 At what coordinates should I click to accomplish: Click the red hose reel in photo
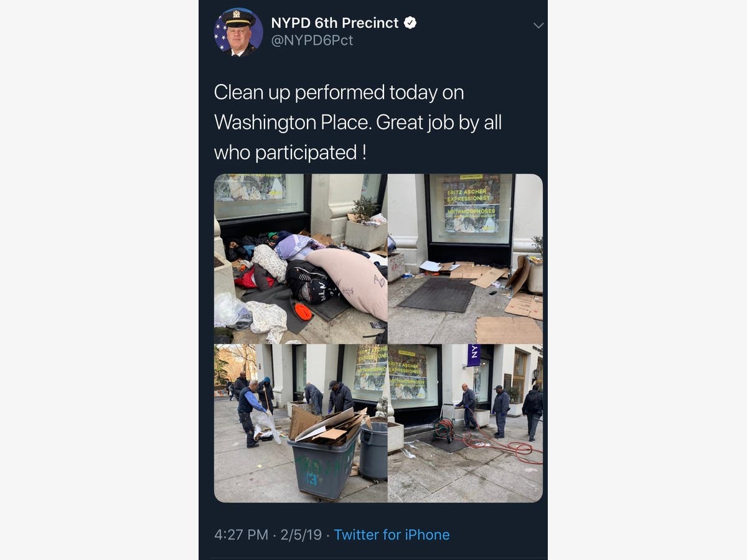443,429
